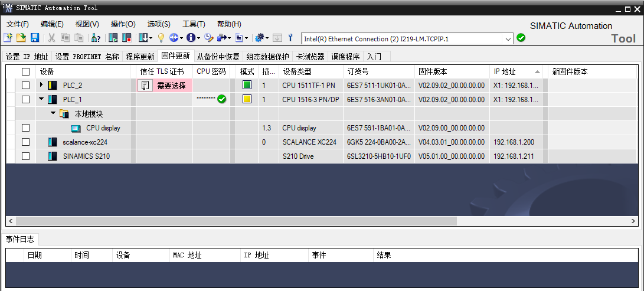The image size is (644, 291).
Task: Scan the network with the question mark icon
Action: [96, 38]
